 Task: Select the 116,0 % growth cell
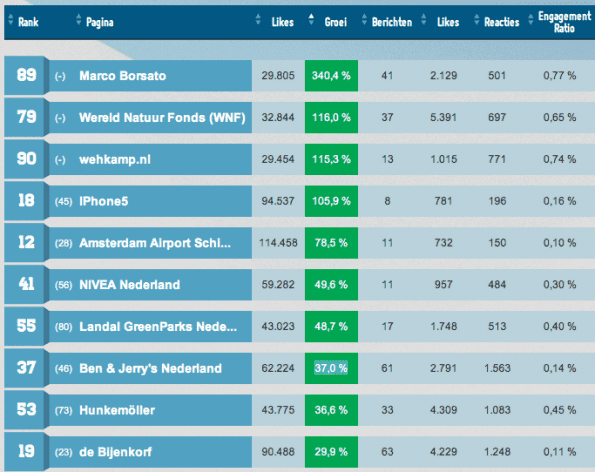[331, 117]
